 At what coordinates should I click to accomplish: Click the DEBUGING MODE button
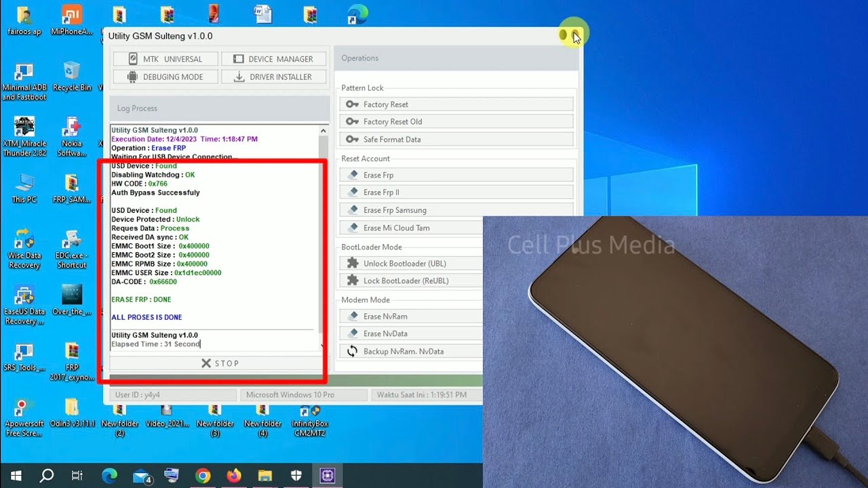click(165, 77)
